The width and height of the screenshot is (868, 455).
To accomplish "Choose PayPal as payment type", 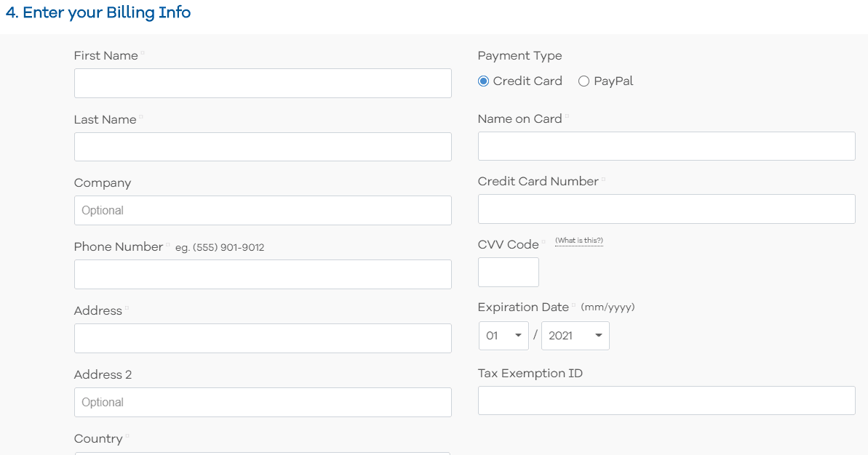I will (x=584, y=81).
